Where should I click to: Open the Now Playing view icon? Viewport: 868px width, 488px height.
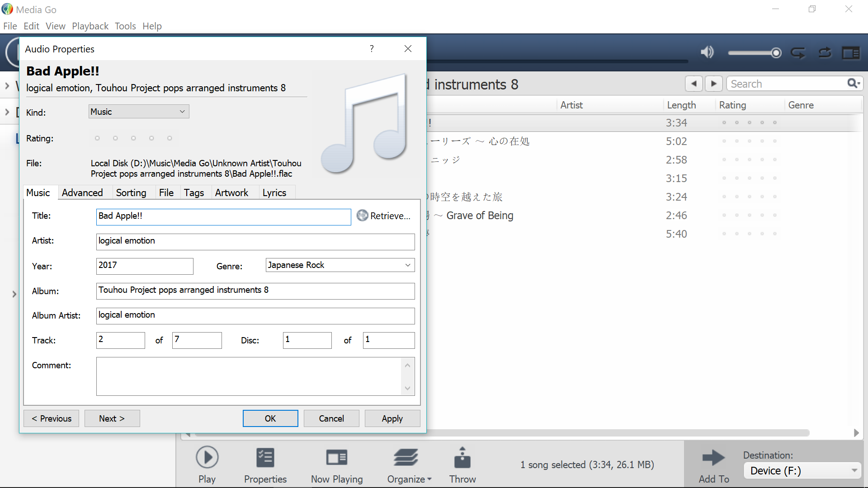tap(336, 458)
